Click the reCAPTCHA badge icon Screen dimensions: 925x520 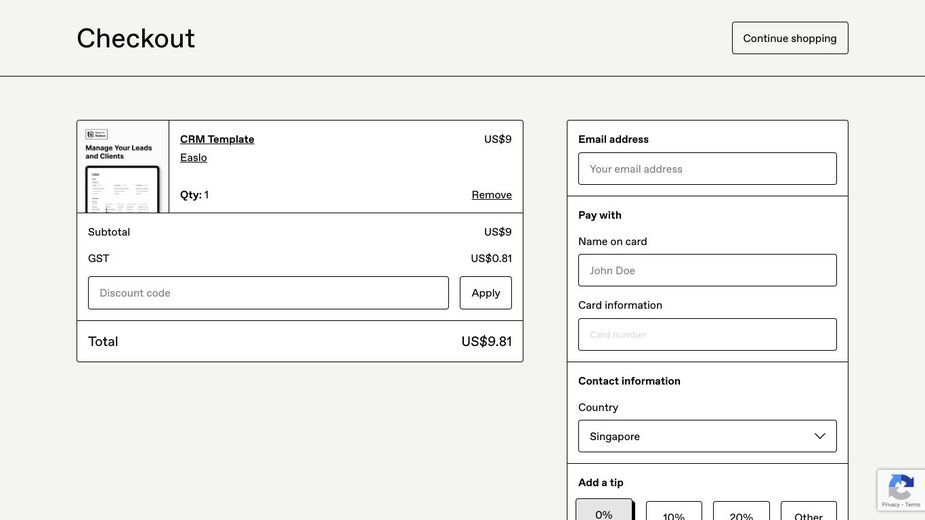(x=901, y=488)
